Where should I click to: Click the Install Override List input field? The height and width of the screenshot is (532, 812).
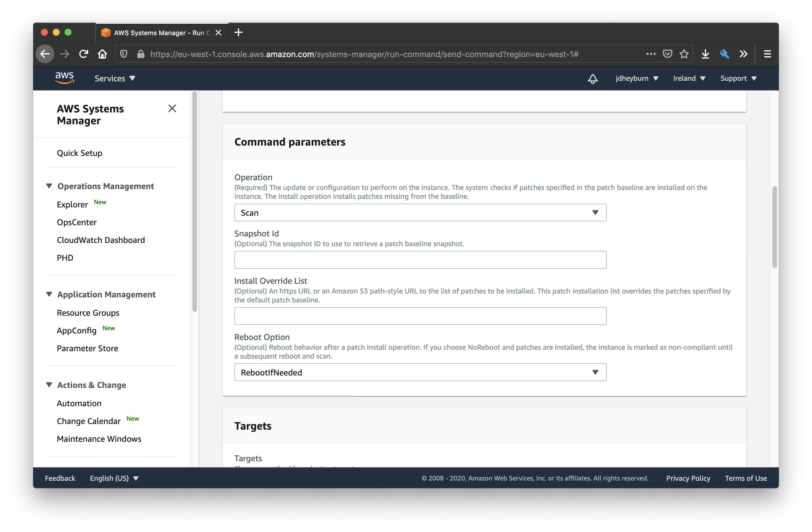pyautogui.click(x=420, y=316)
